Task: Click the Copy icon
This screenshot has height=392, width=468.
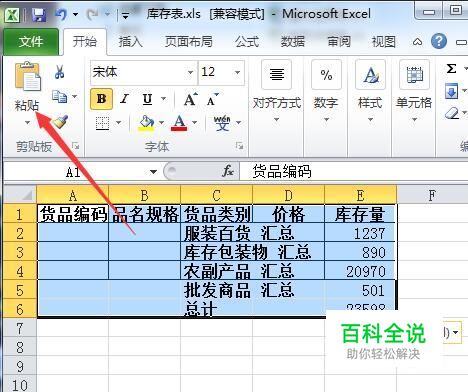Action: [x=60, y=97]
